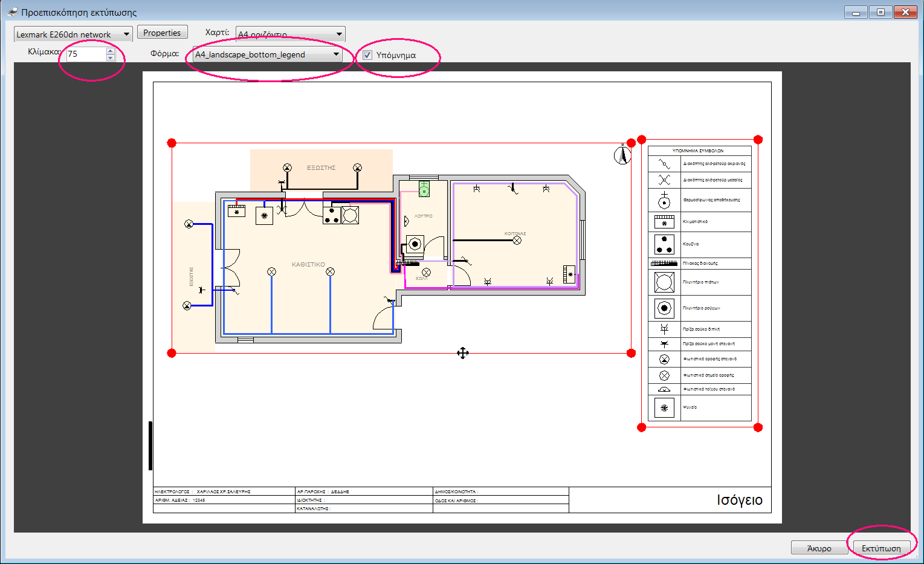Click the printer icon in title bar
The image size is (924, 564).
(x=12, y=12)
